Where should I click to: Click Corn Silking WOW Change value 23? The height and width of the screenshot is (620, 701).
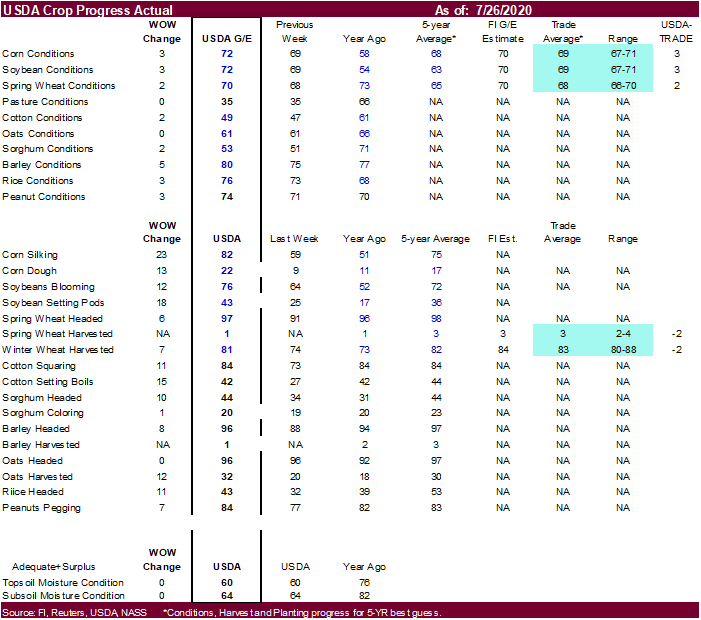(x=161, y=255)
